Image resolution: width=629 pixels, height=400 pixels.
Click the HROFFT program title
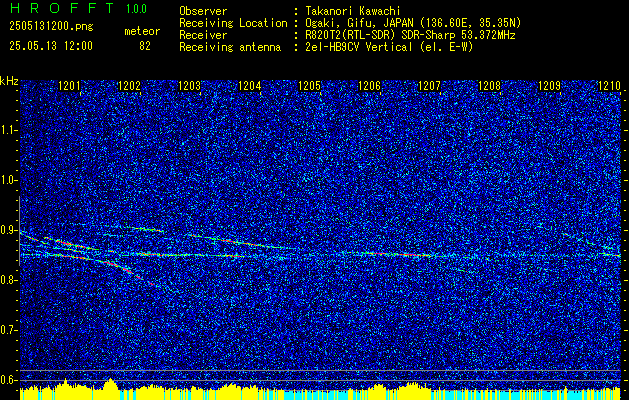pyautogui.click(x=62, y=8)
